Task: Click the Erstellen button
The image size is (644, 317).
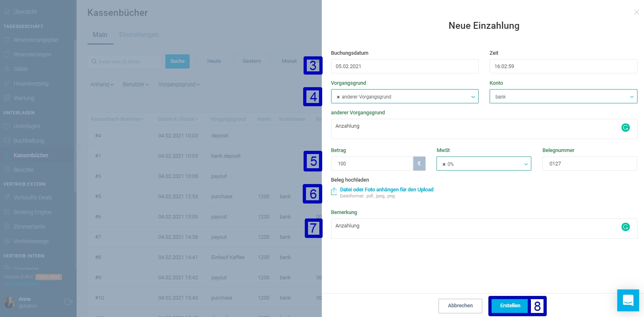Action: [x=510, y=306]
